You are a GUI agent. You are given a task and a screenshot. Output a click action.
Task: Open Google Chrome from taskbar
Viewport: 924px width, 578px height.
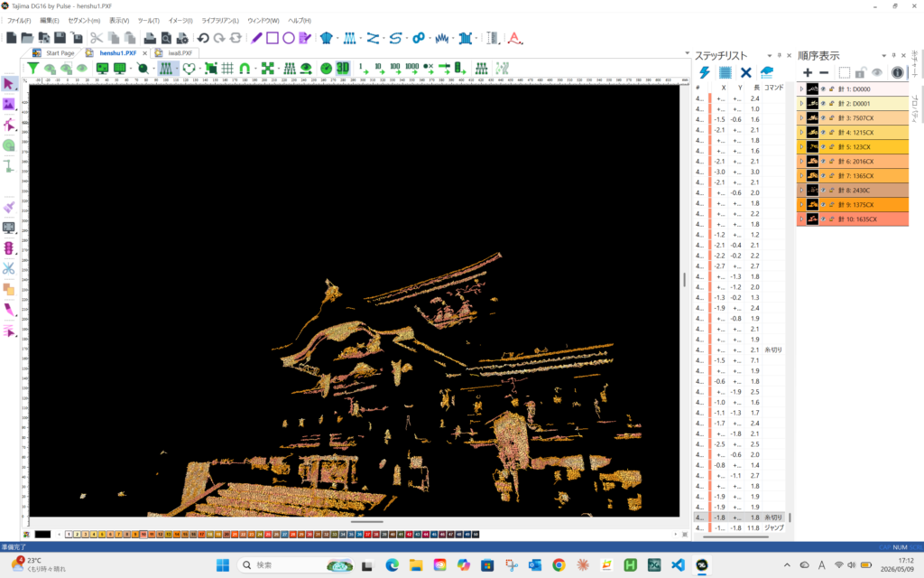pyautogui.click(x=559, y=565)
